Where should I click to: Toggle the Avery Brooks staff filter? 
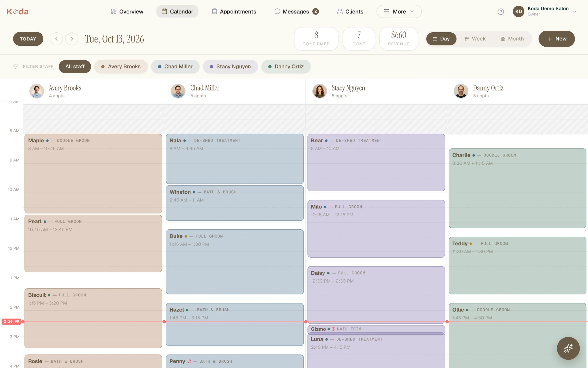tap(121, 66)
